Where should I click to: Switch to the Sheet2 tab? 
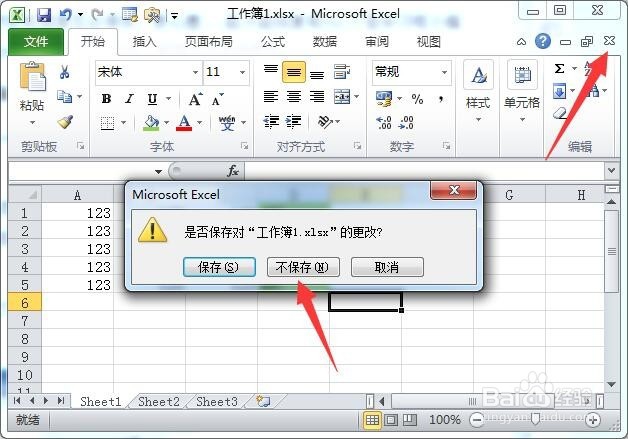click(x=159, y=401)
